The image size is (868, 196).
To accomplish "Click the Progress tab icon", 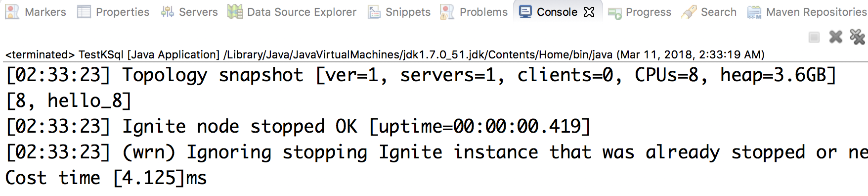I will click(614, 13).
